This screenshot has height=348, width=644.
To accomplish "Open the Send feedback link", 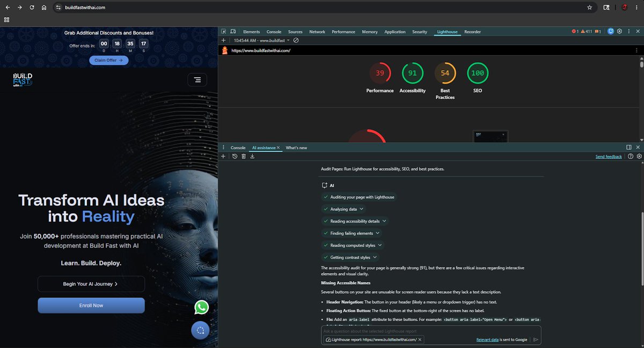I will (609, 157).
